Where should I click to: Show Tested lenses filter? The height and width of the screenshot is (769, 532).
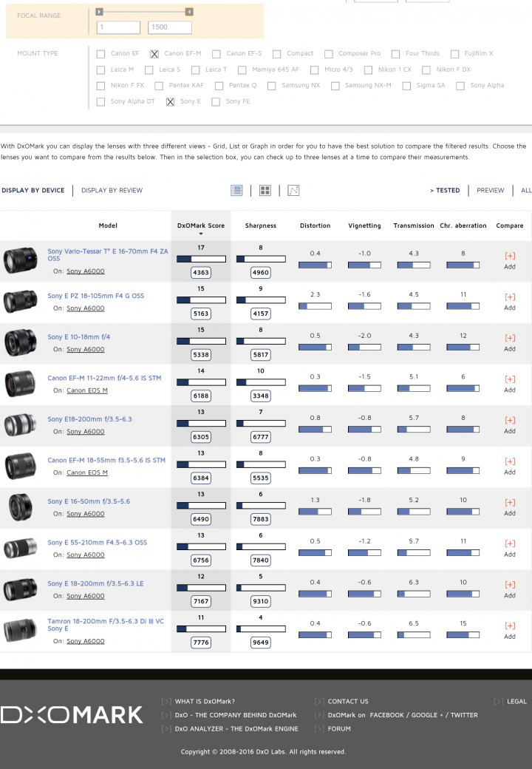click(x=445, y=190)
